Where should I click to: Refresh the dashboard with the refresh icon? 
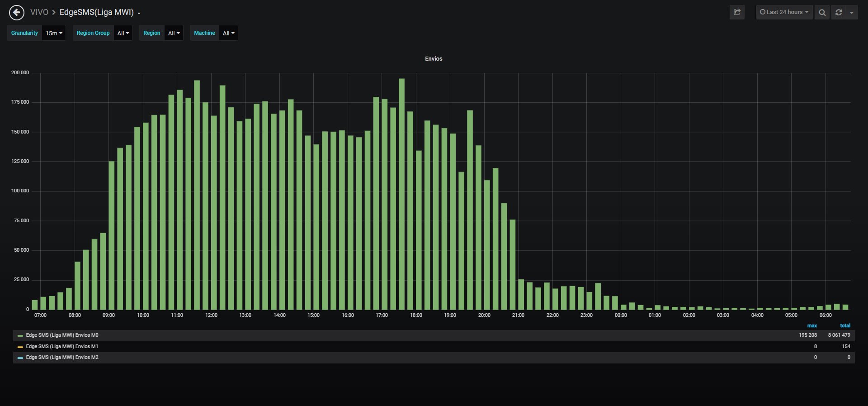coord(839,12)
